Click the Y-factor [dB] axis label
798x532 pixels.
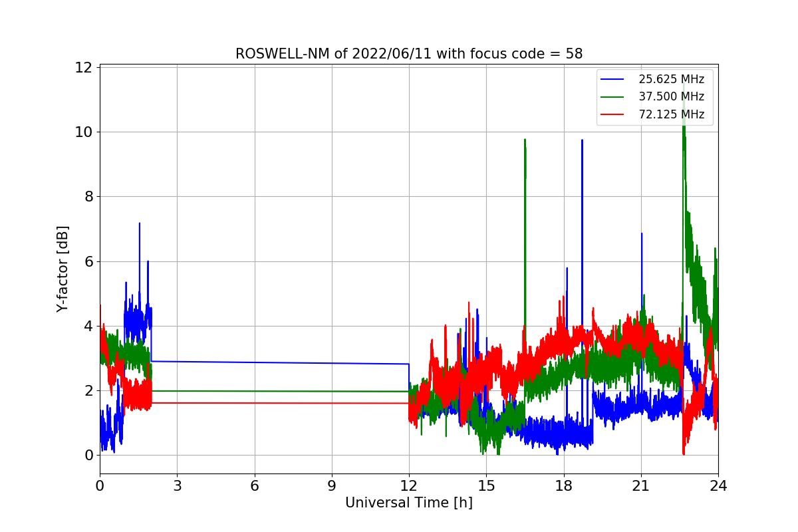(63, 269)
